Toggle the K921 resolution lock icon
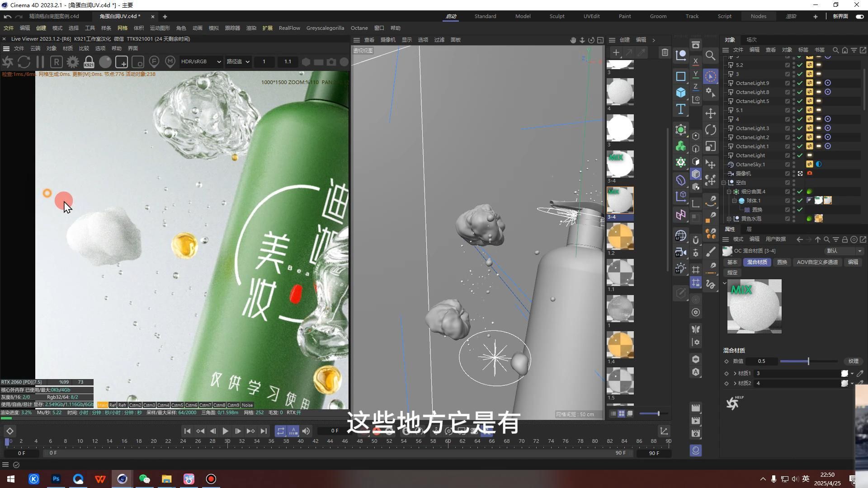This screenshot has width=868, height=488. click(x=89, y=62)
